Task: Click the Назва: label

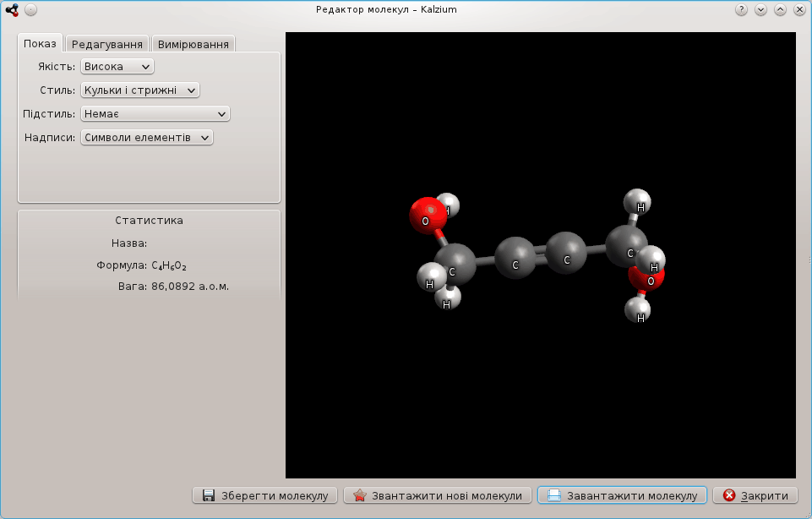Action: (129, 243)
